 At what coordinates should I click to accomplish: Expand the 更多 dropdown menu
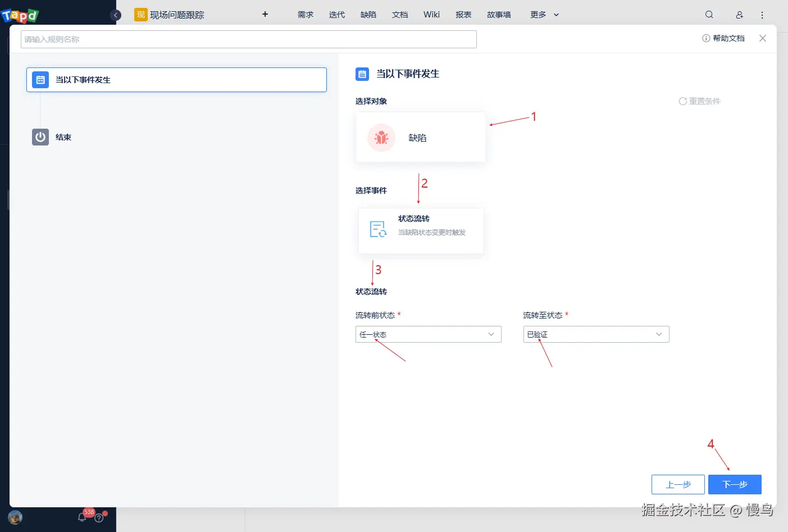click(544, 15)
